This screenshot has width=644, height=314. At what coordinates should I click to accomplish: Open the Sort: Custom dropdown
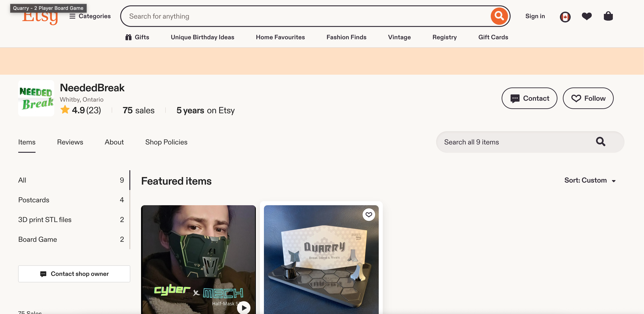[x=590, y=180]
